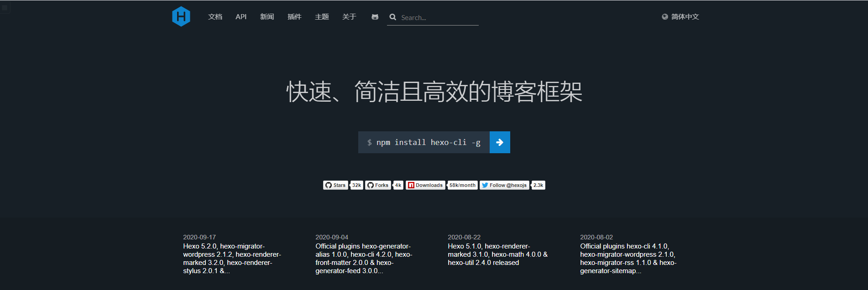Click the Twitter Follow @hexojs badge

point(504,185)
